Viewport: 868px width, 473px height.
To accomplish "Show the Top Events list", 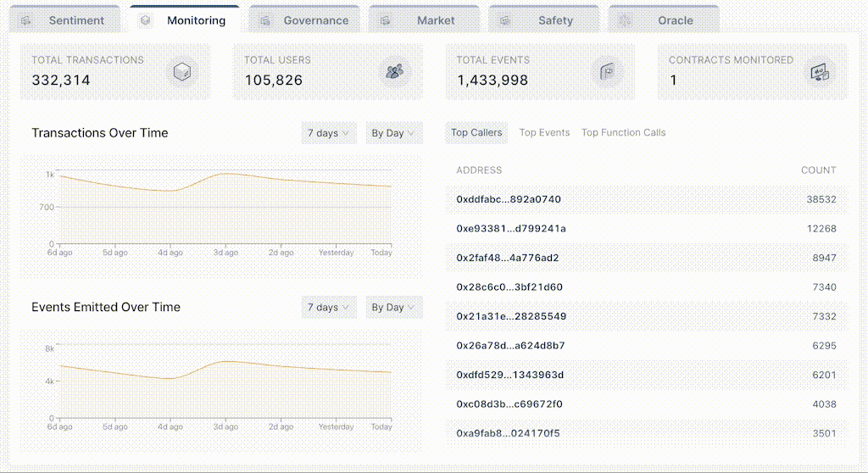I will pos(544,132).
